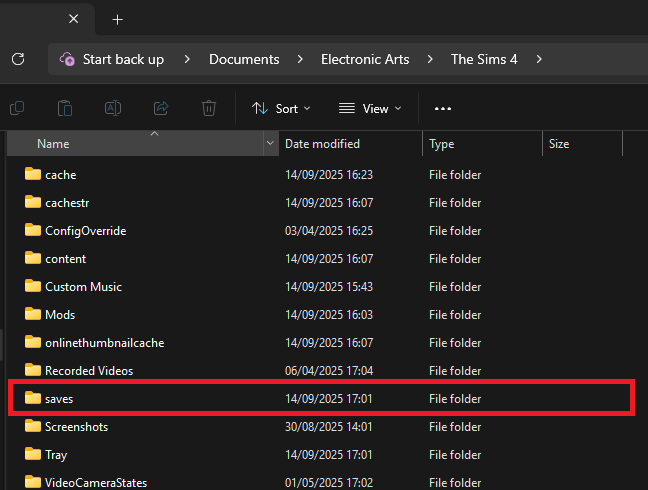Click the 06/04/2025 17:04 date of Recorded Videos

(329, 371)
